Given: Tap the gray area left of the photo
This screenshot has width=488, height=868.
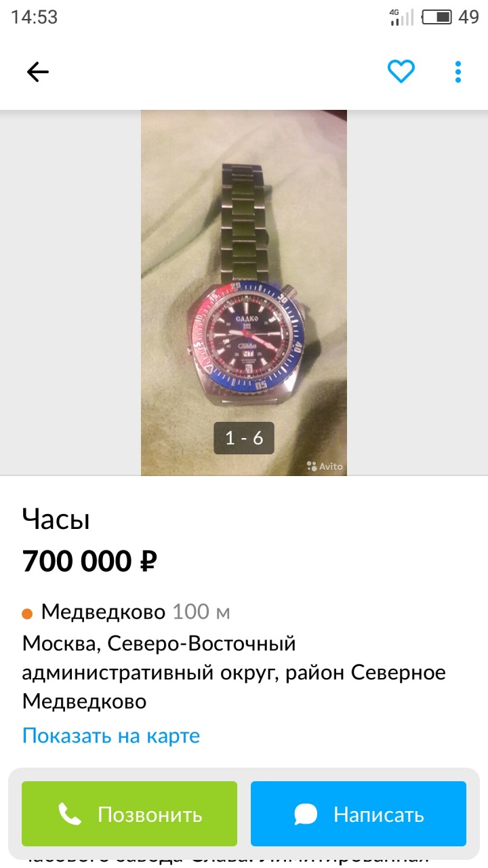Looking at the screenshot, I should (70, 293).
